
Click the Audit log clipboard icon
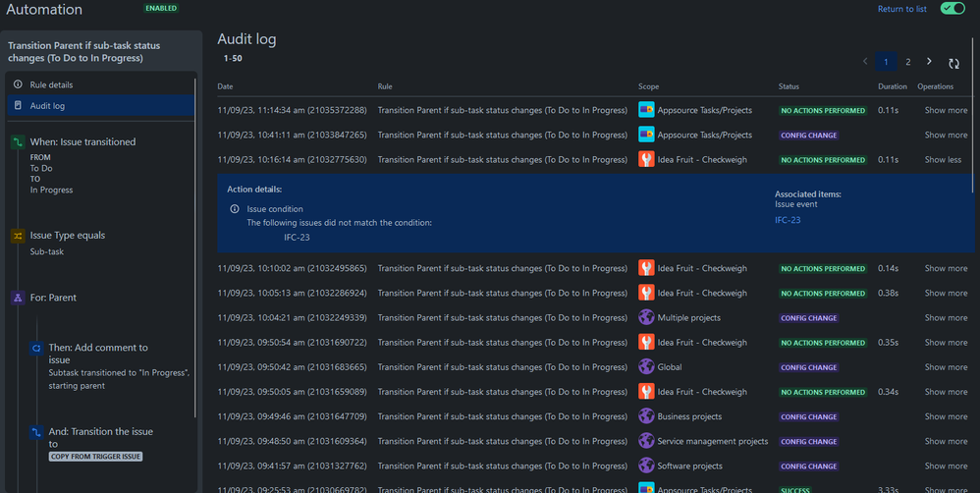tap(18, 106)
